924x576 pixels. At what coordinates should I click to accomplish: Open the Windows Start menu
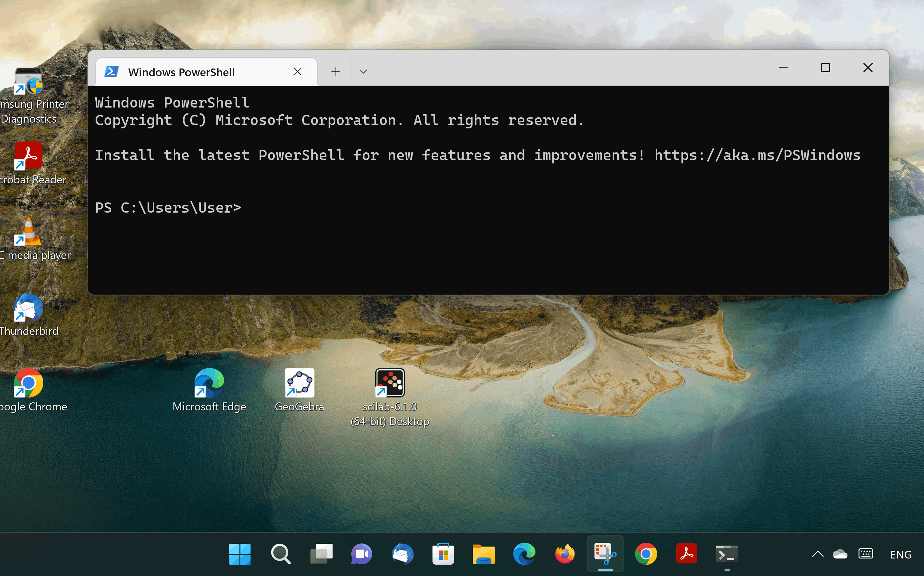pos(240,554)
